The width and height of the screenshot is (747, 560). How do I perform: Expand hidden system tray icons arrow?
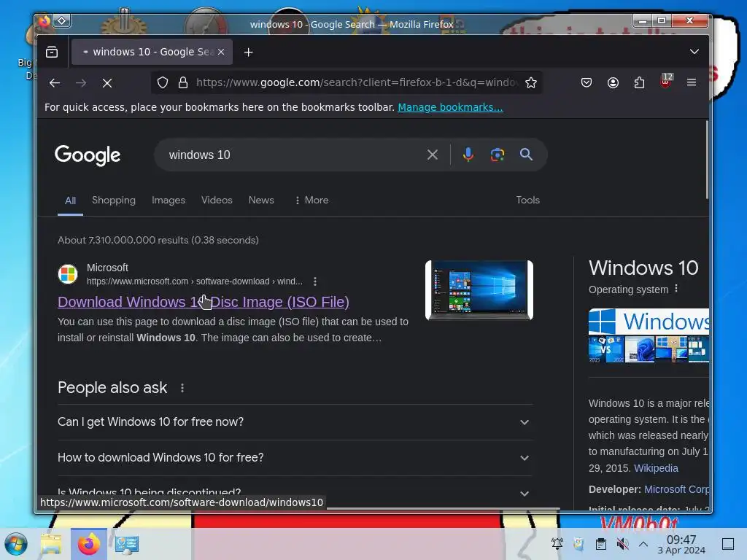pos(643,543)
